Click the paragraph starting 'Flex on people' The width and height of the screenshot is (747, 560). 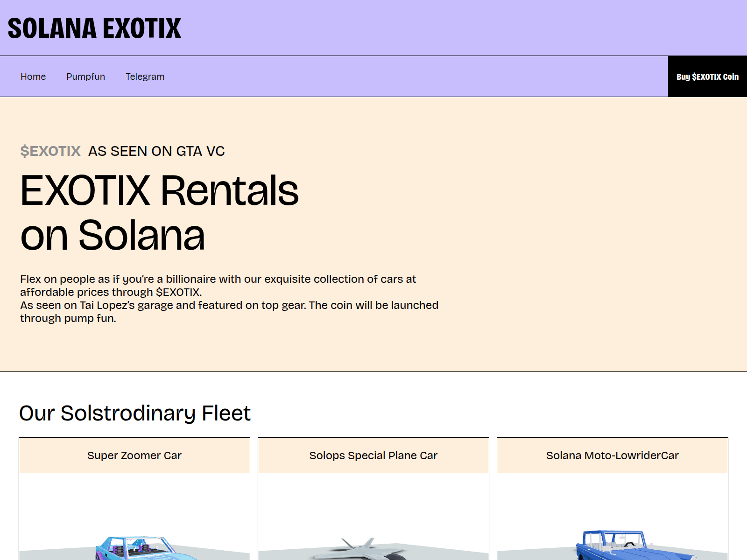229,299
